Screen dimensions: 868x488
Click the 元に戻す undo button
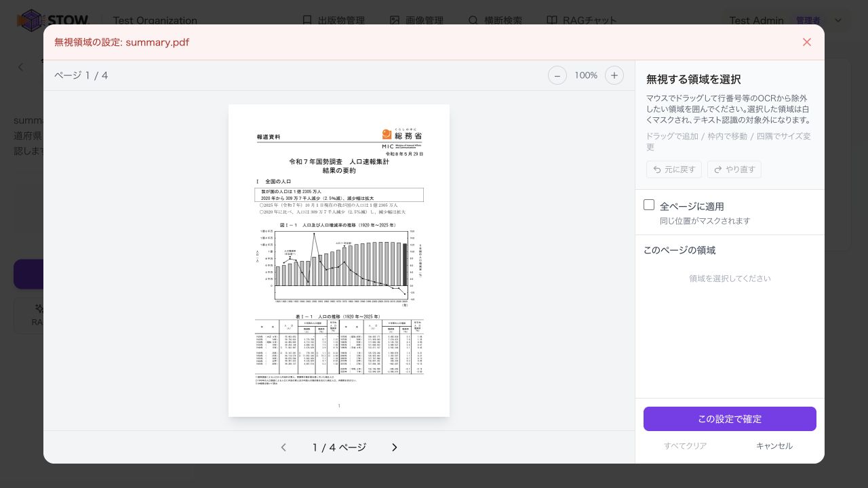coord(674,169)
